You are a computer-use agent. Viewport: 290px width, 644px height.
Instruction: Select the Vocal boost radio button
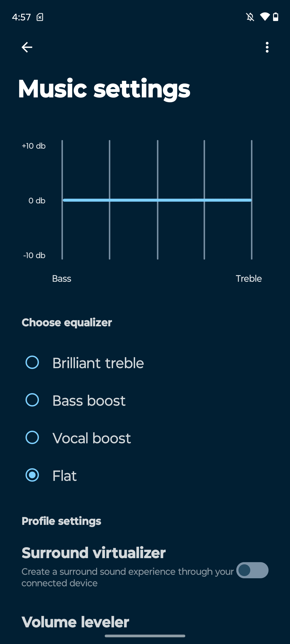point(32,438)
